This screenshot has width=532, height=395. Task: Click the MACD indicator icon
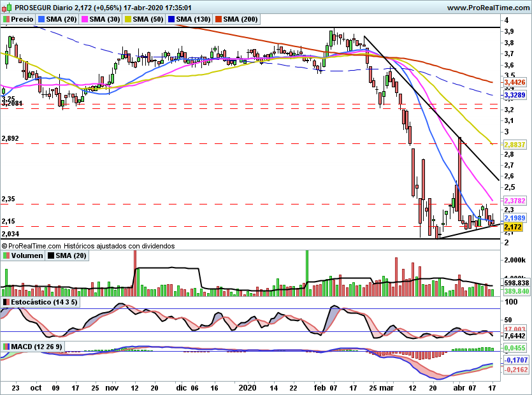pyautogui.click(x=6, y=347)
